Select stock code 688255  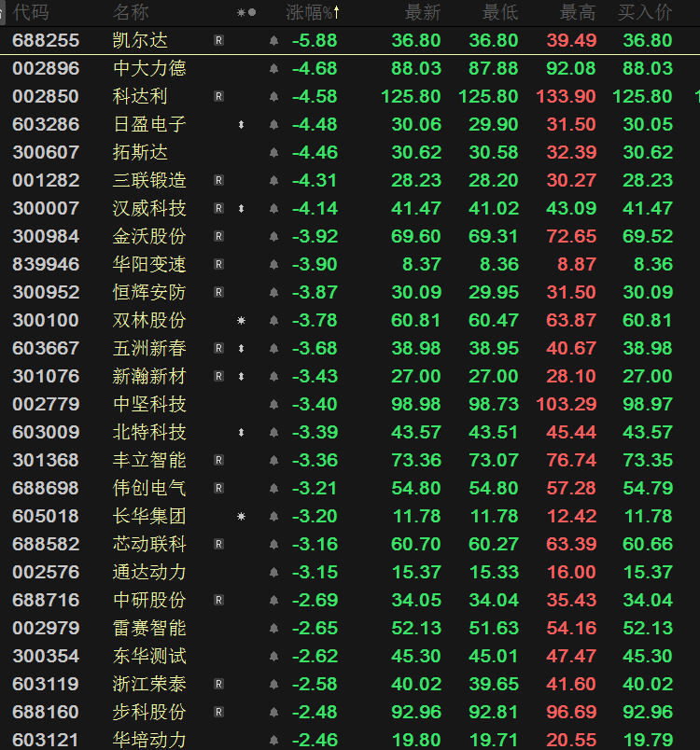tap(46, 41)
